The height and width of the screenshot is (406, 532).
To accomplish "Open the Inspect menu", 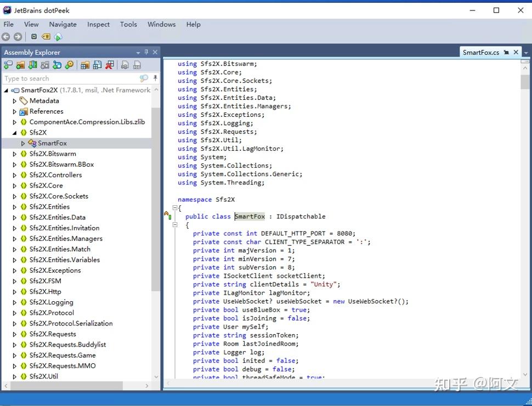I will [x=98, y=24].
